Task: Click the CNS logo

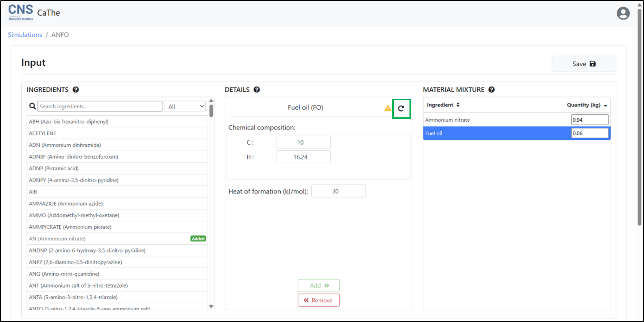Action: (x=20, y=12)
